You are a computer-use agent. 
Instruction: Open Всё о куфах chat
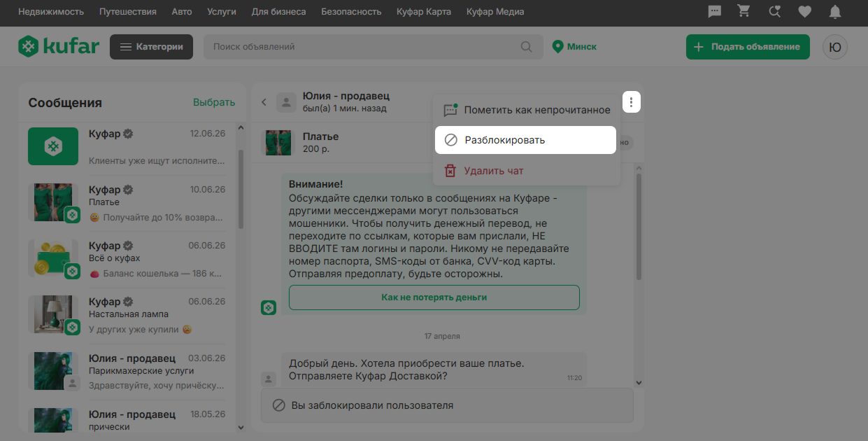(x=133, y=259)
